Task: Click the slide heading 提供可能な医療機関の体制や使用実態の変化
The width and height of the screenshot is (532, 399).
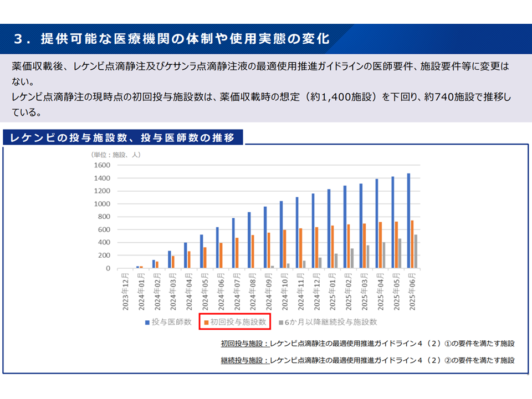Action: click(x=185, y=39)
